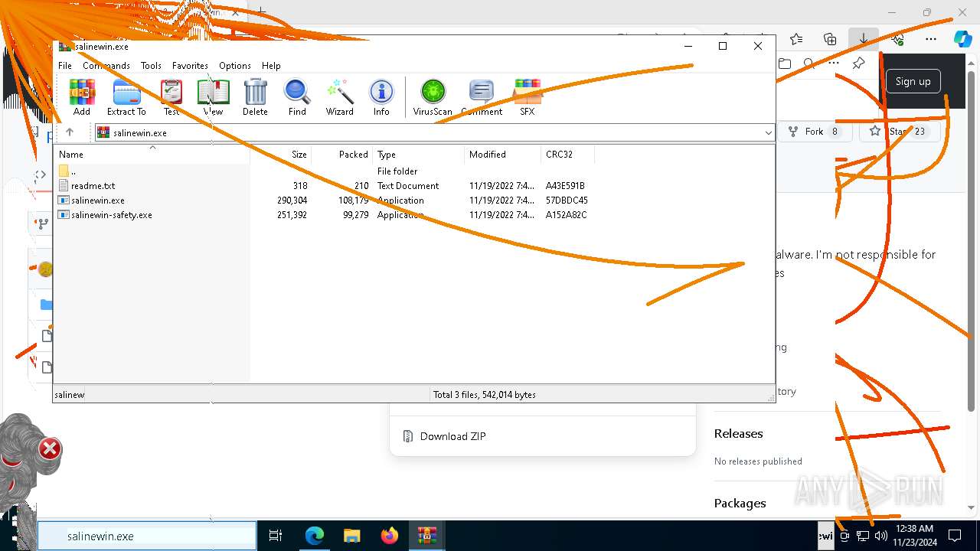Switch to WinRAR on the taskbar
Image resolution: width=980 pixels, height=551 pixels.
click(x=426, y=536)
